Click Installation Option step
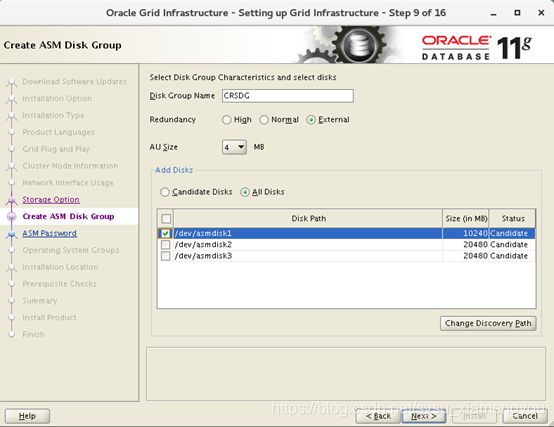 coord(57,99)
